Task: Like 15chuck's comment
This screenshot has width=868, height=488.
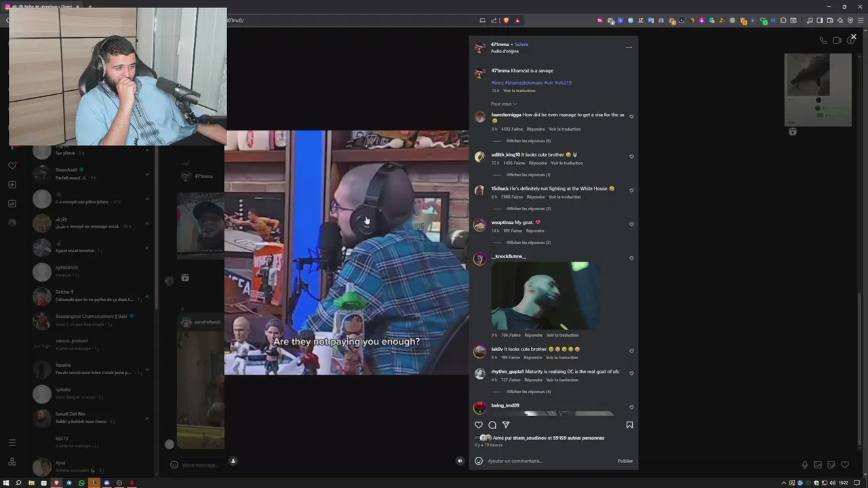Action: click(x=631, y=190)
